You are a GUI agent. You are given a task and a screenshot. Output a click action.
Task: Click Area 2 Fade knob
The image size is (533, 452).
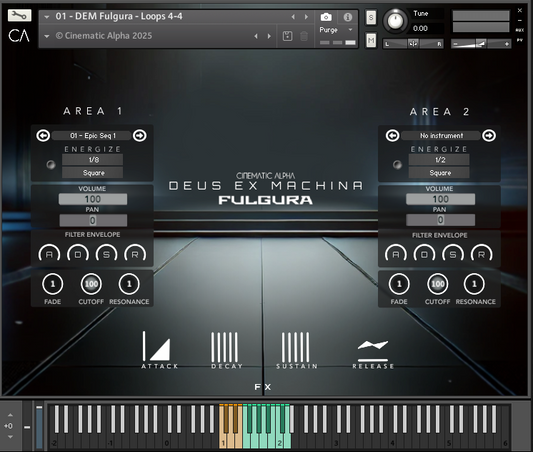tap(399, 284)
